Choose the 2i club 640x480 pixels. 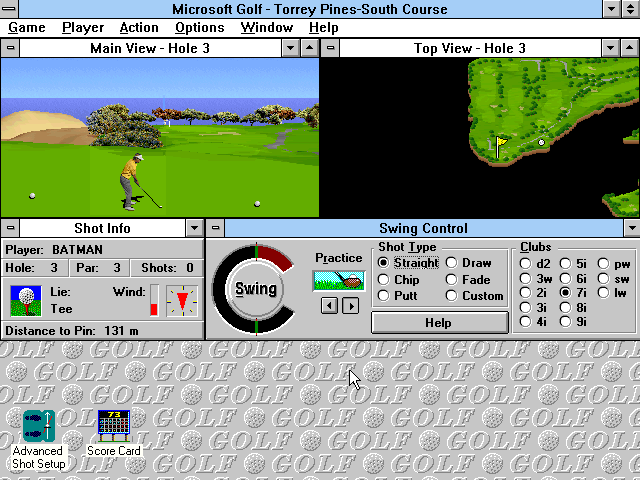(533, 293)
